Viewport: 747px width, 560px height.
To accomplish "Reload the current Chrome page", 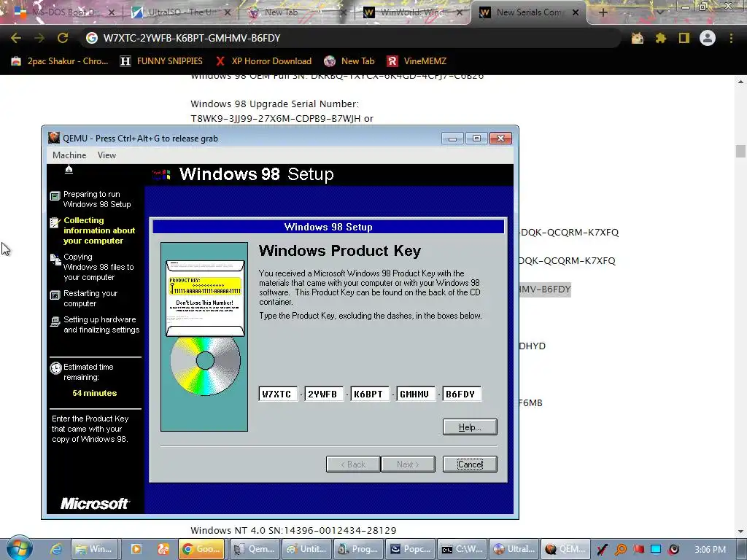I will coord(63,38).
